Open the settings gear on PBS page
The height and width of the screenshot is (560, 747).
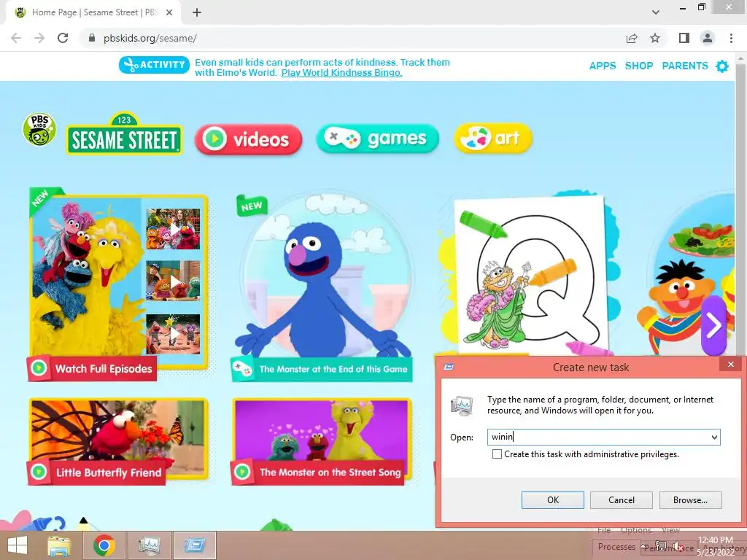(x=722, y=66)
